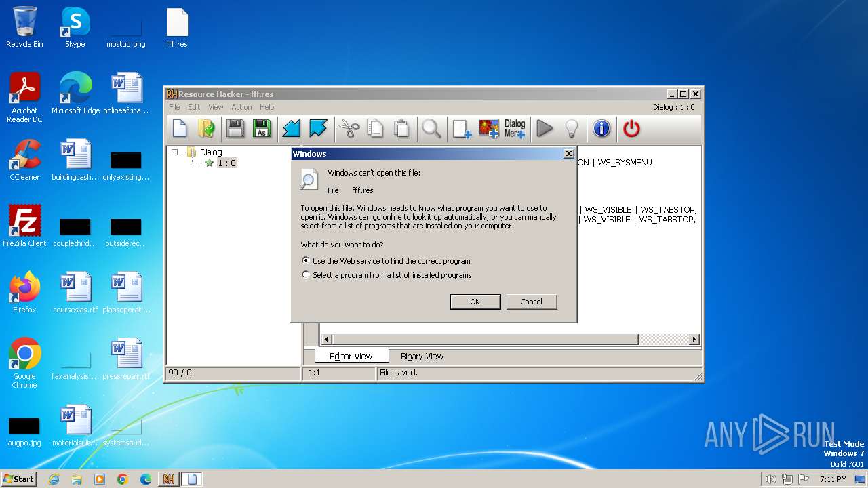
Task: Click the New blank file toolbar icon
Action: [x=180, y=128]
